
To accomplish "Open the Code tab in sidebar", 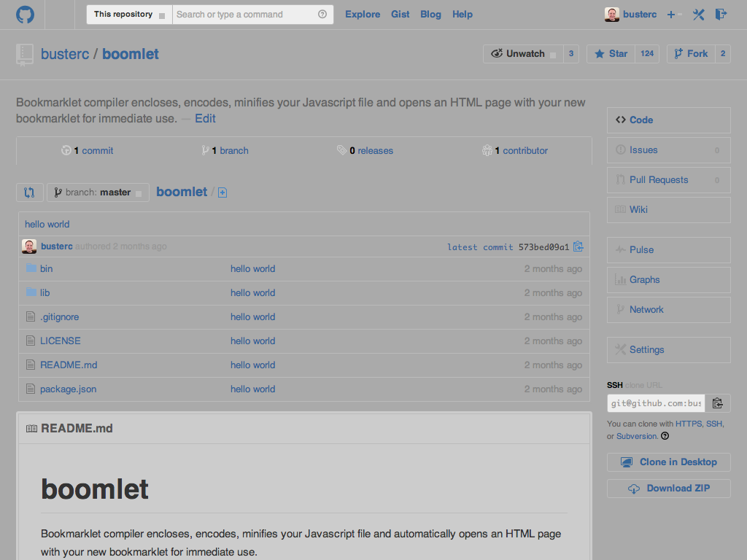I will [x=668, y=120].
